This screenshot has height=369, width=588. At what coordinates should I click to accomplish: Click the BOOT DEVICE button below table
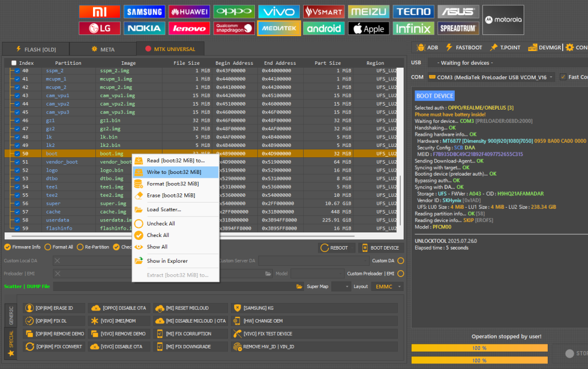point(381,247)
